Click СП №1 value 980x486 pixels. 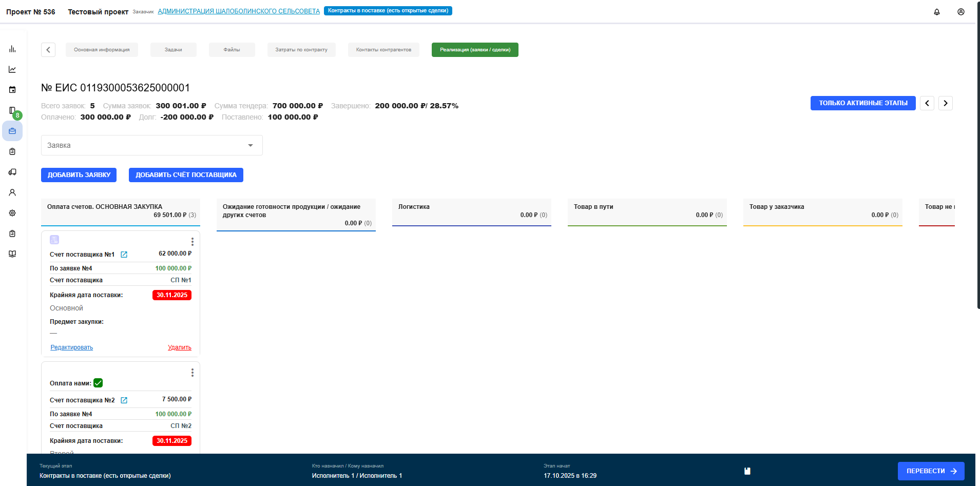tap(181, 280)
